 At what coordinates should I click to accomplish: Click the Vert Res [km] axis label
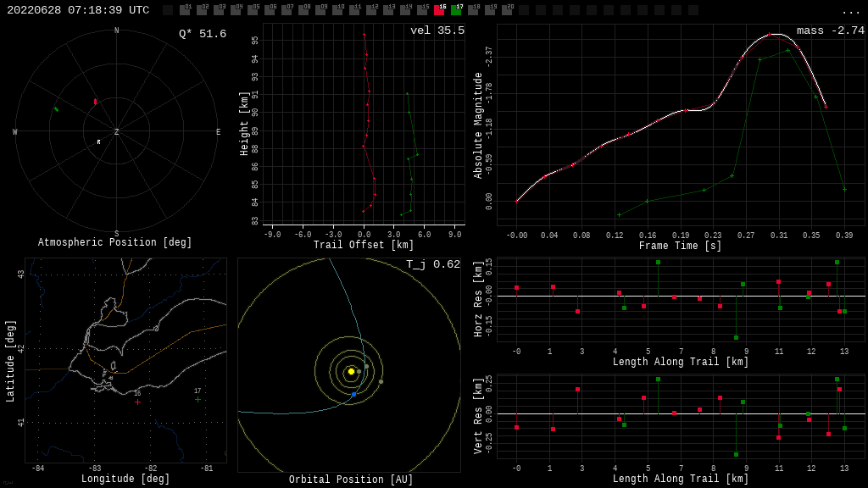coord(478,416)
